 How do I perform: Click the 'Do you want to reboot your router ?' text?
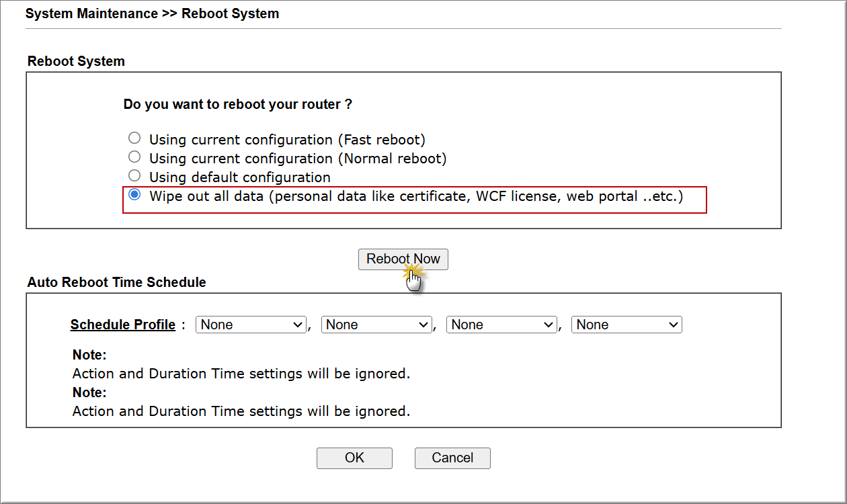(x=238, y=104)
